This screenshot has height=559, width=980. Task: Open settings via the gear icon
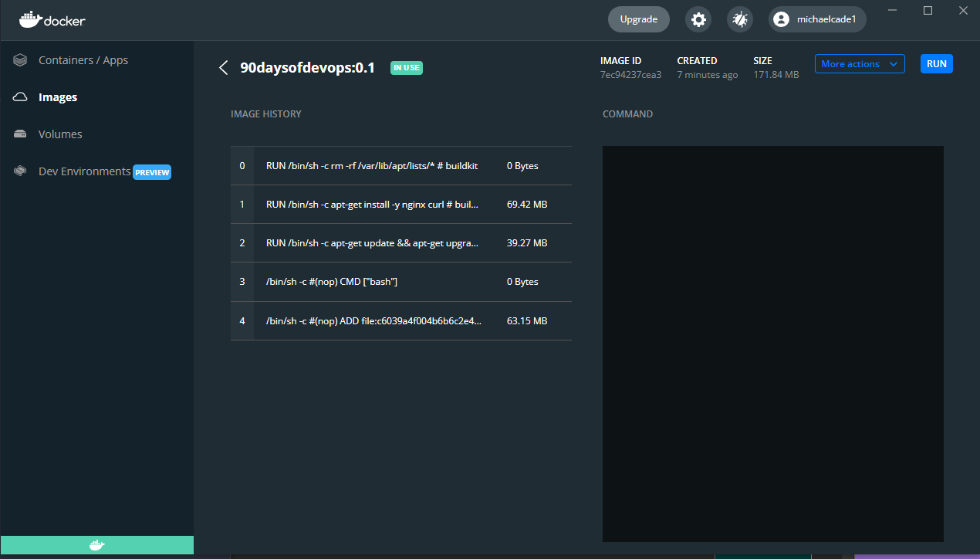click(698, 19)
